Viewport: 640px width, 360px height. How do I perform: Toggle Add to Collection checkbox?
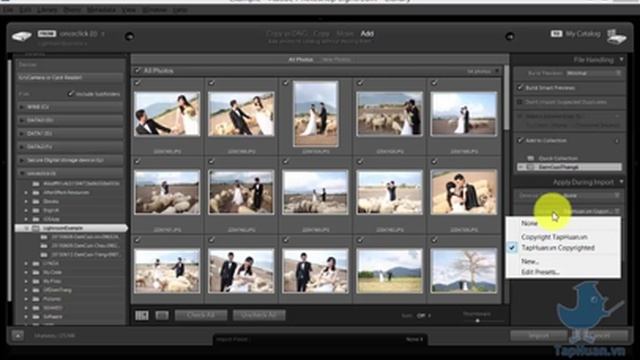click(x=520, y=140)
